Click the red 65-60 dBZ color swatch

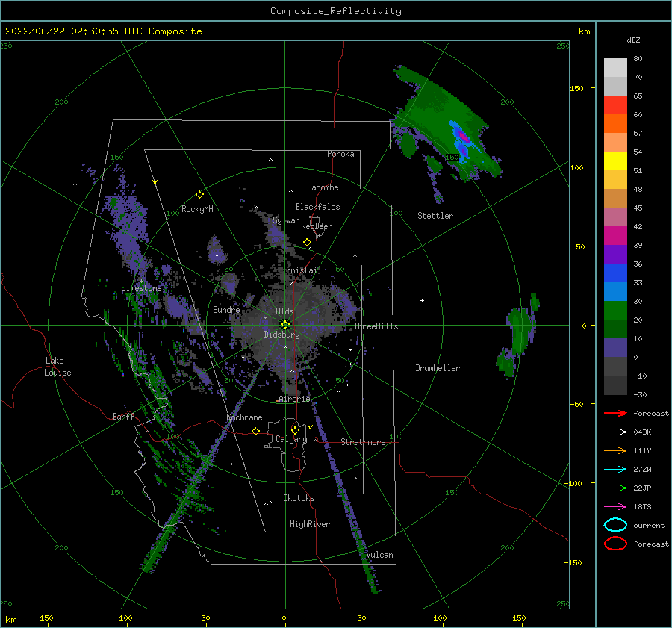pos(615,105)
